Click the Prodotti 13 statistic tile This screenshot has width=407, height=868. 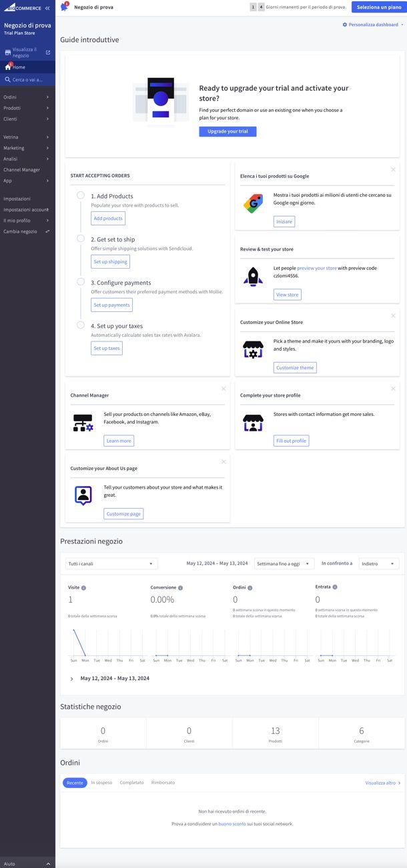coord(276,734)
